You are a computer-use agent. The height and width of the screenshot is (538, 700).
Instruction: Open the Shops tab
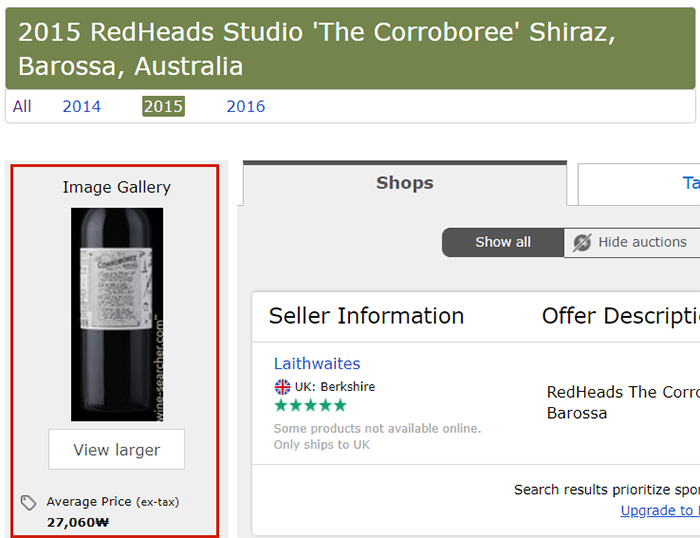(405, 183)
